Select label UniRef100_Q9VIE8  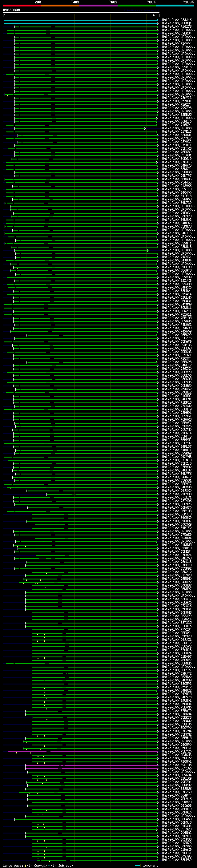coord(177,189)
